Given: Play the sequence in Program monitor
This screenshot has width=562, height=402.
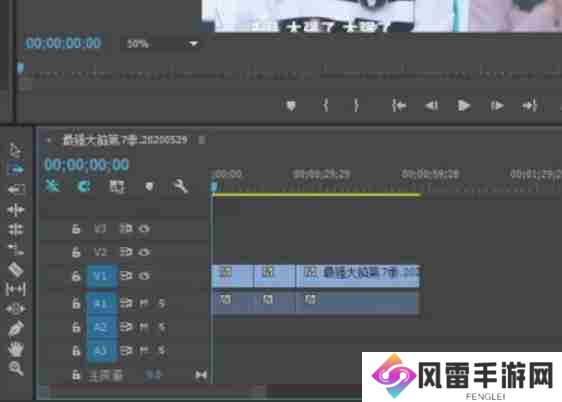Looking at the screenshot, I should pos(464,106).
